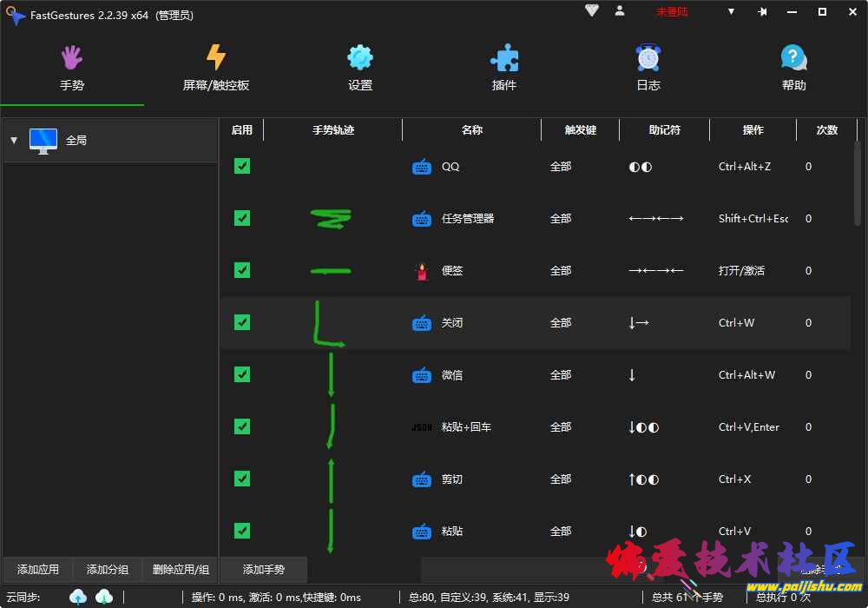The image size is (868, 608).
Task: Open the title bar dropdown triangle menu
Action: [x=731, y=12]
